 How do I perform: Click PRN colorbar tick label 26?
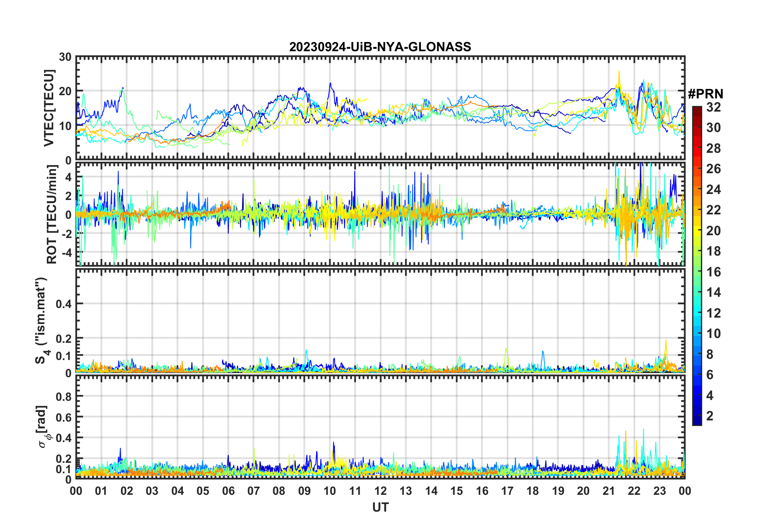coord(713,169)
